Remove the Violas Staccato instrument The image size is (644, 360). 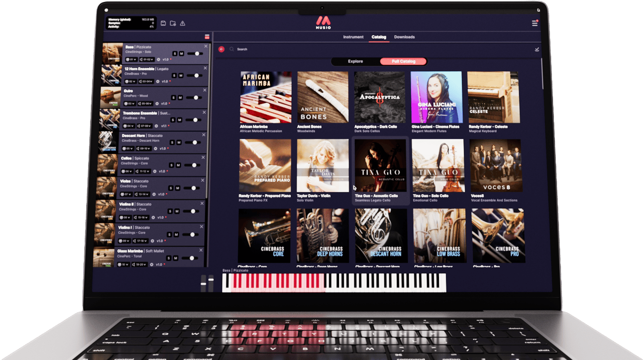(203, 180)
